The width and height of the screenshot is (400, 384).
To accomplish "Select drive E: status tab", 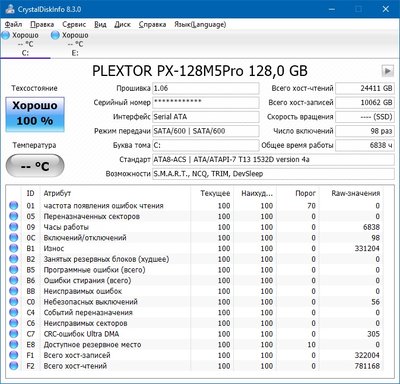I will click(75, 44).
